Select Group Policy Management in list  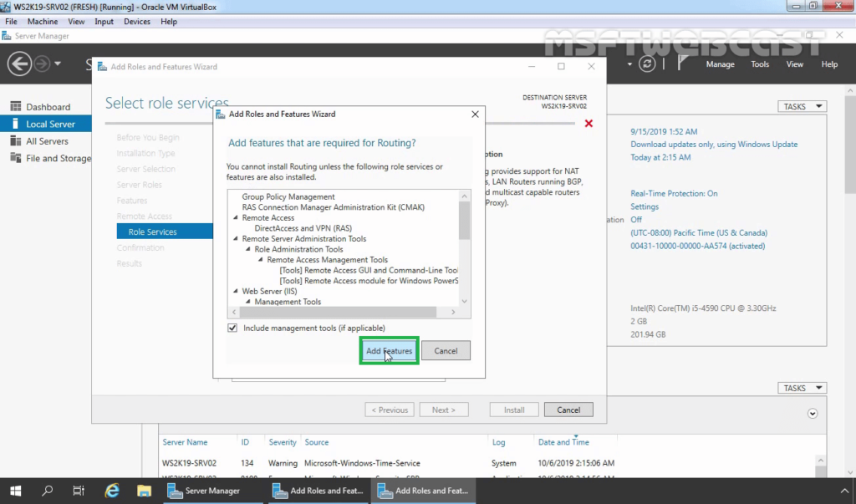[288, 196]
